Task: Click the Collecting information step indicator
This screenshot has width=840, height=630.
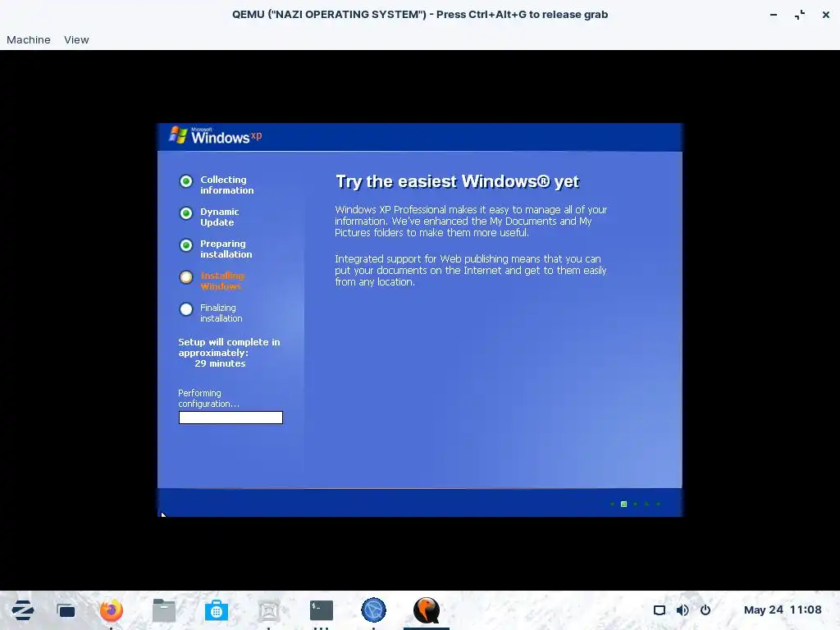Action: tap(186, 181)
